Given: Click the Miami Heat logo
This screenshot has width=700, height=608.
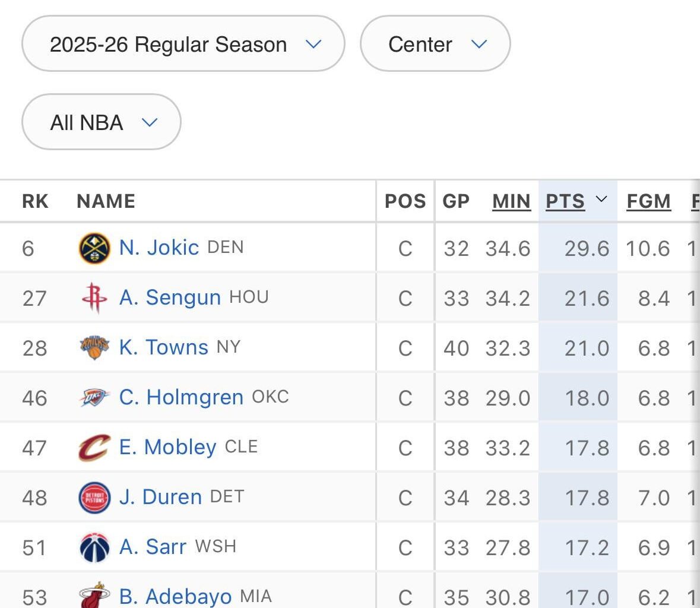Looking at the screenshot, I should [94, 596].
